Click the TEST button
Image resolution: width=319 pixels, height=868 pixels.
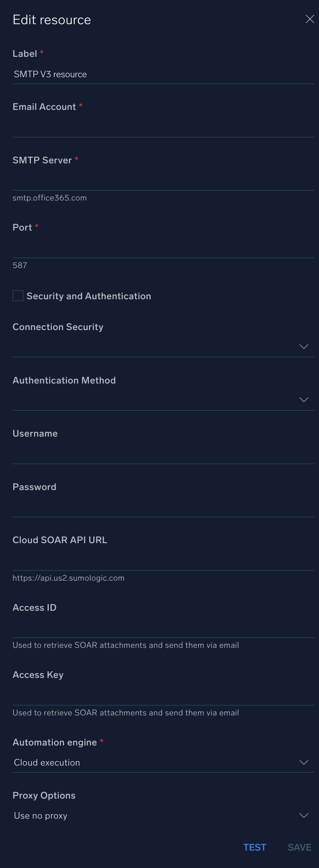point(255,848)
